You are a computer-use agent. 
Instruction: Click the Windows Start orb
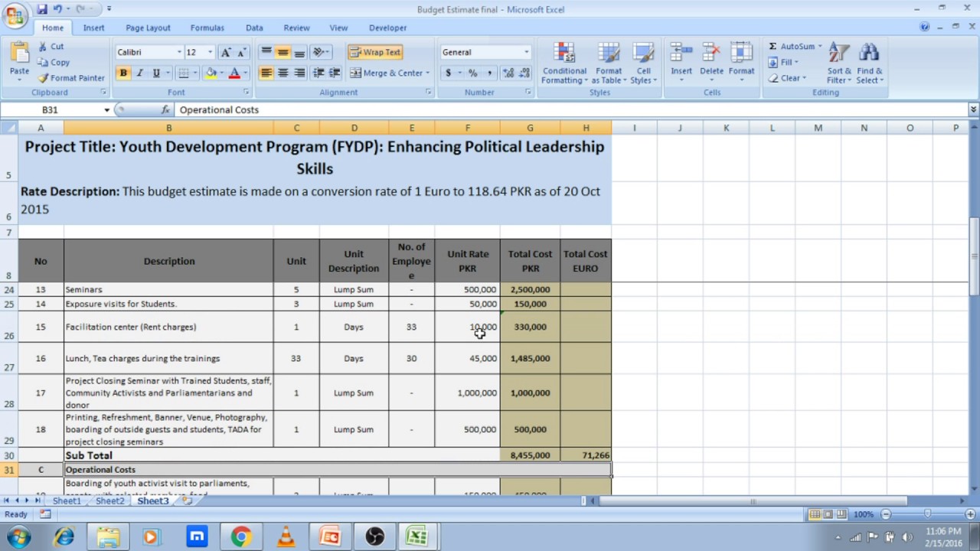(18, 536)
